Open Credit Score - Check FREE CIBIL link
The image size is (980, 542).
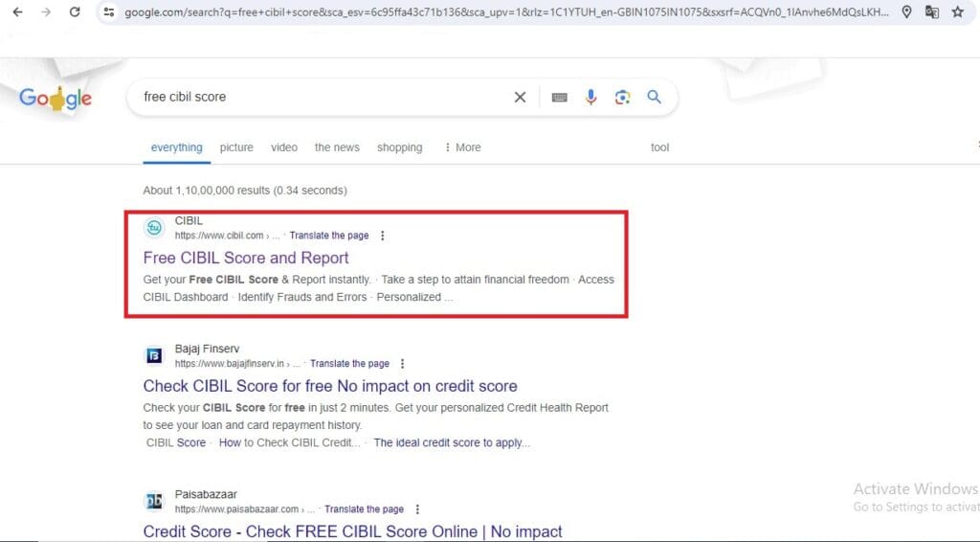click(x=352, y=531)
